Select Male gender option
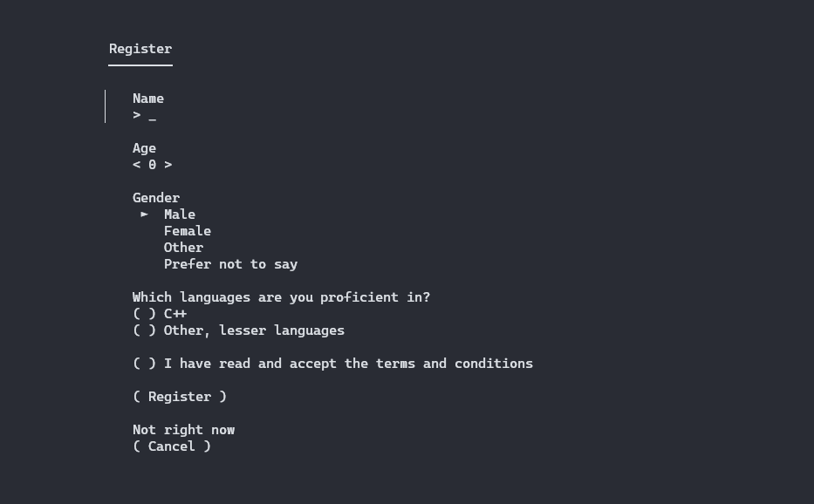Screen dimensions: 814x504 coord(180,215)
